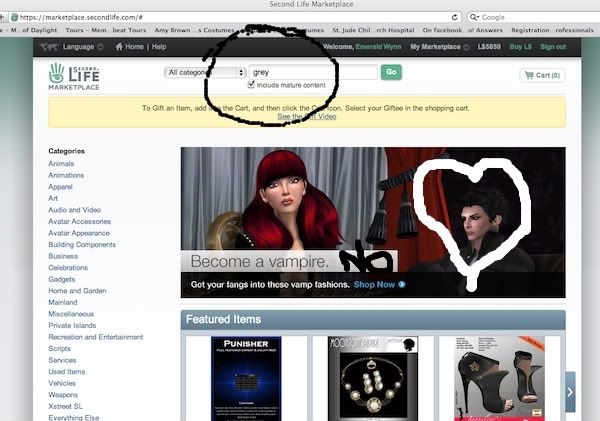Image resolution: width=600 pixels, height=421 pixels.
Task: Open the Everything Else category
Action: coord(74,417)
